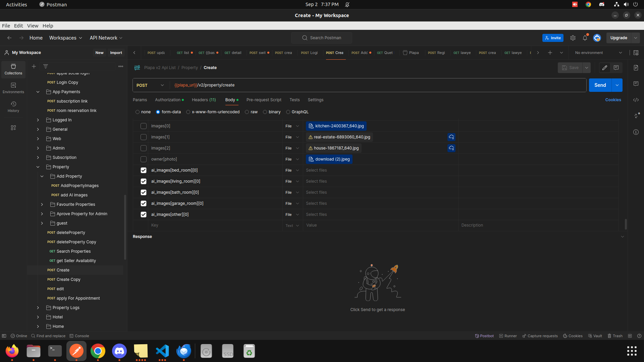Open the Edit menu in menu bar
The height and width of the screenshot is (362, 644).
18,26
